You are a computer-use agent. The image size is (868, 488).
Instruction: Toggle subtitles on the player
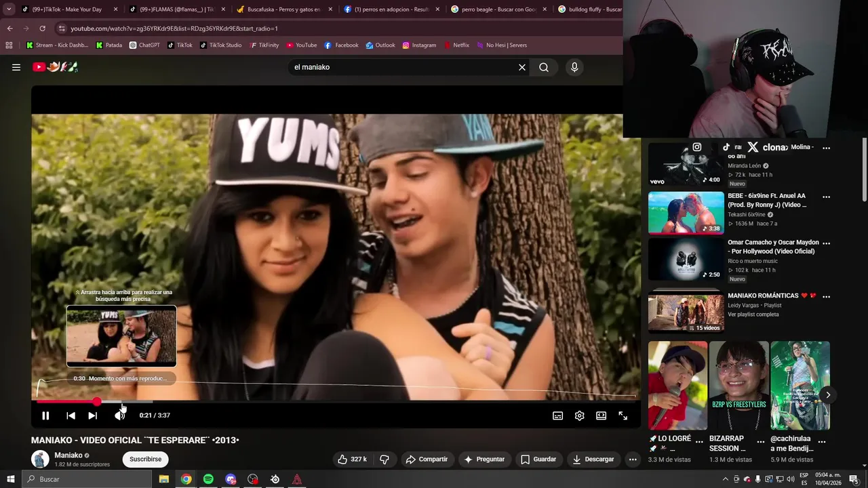[x=557, y=415]
